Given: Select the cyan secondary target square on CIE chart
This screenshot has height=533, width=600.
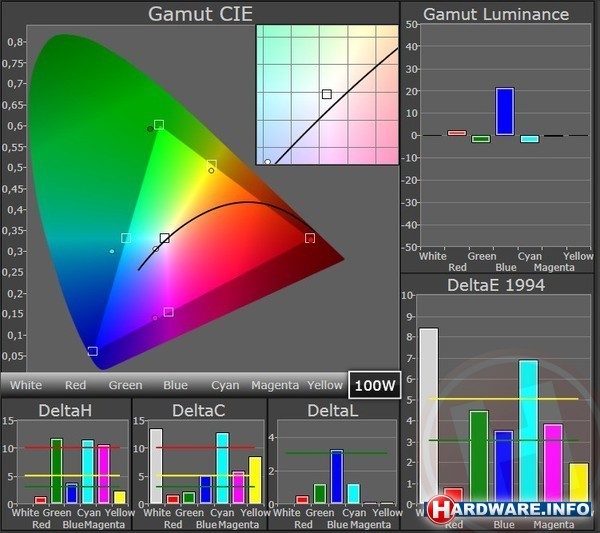Looking at the screenshot, I should pyautogui.click(x=126, y=238).
